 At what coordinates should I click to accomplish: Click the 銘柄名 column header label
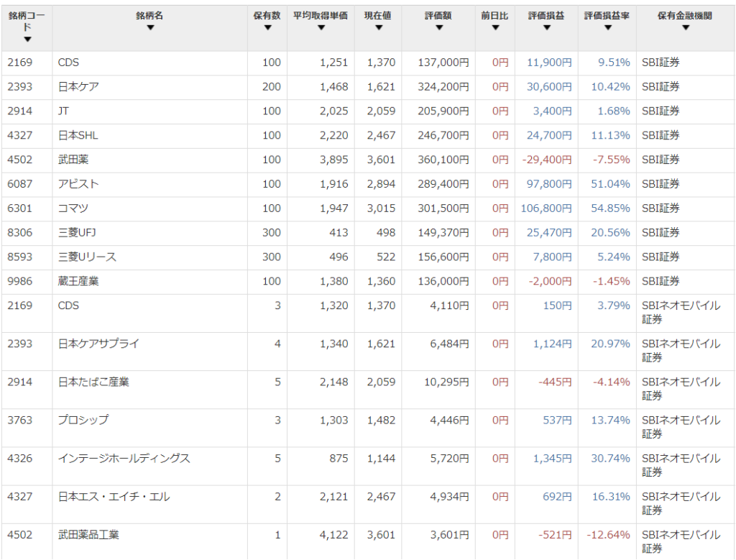149,16
